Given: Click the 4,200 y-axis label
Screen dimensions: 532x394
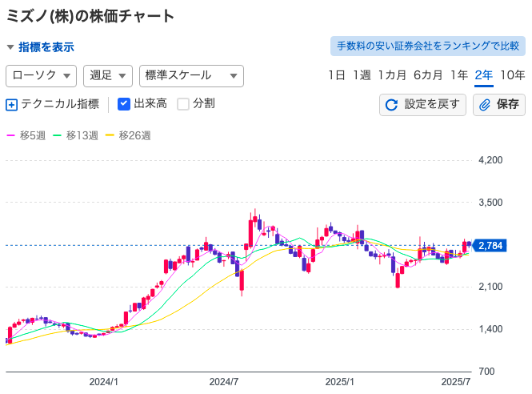Looking at the screenshot, I should click(x=490, y=160).
